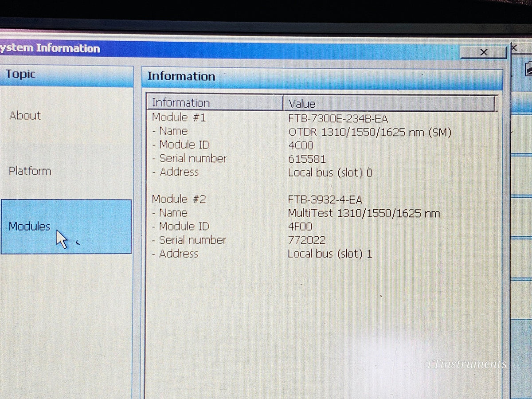Click serial number value 772022
This screenshot has height=399, width=532.
[x=307, y=240]
